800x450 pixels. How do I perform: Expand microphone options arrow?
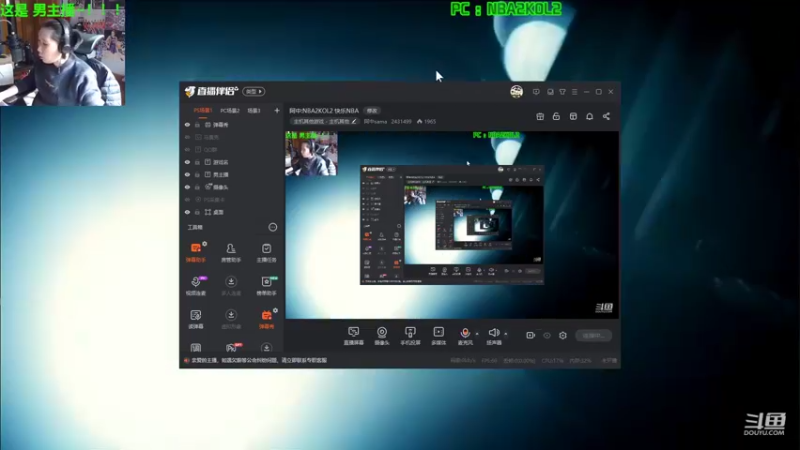[x=477, y=334]
